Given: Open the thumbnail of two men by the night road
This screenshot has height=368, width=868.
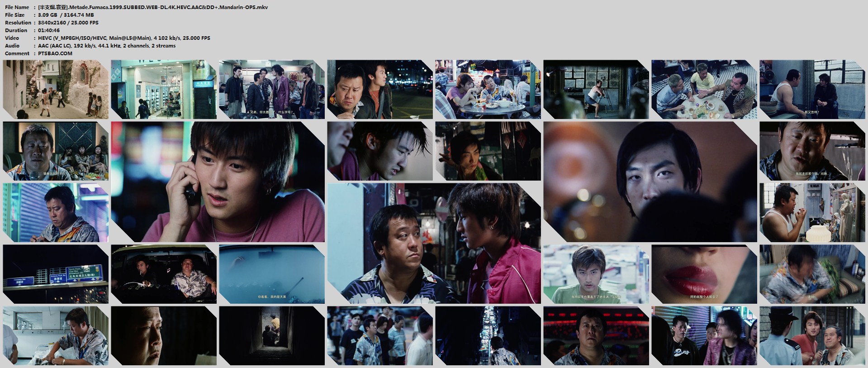Looking at the screenshot, I should tap(380, 90).
